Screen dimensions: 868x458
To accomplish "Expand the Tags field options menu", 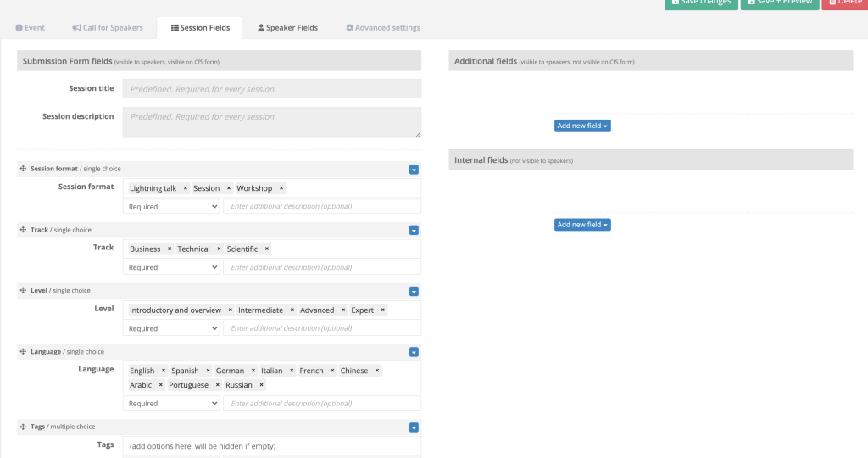I will point(414,427).
